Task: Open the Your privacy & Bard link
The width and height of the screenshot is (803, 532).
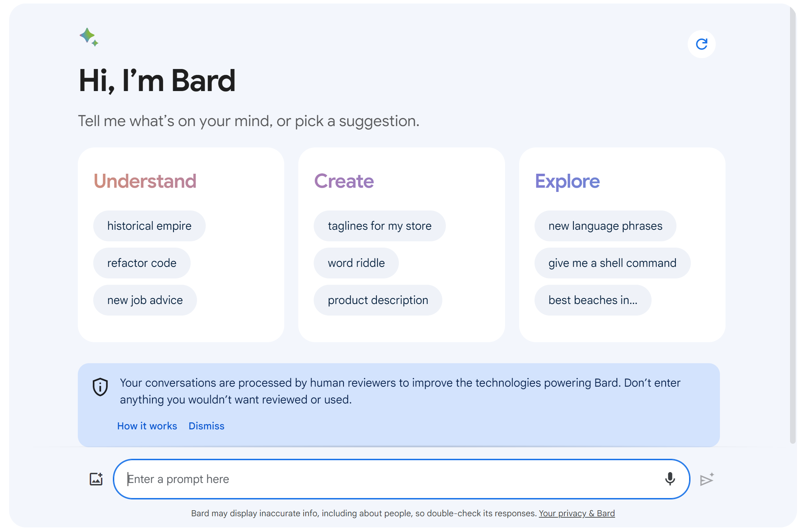Action: click(576, 513)
